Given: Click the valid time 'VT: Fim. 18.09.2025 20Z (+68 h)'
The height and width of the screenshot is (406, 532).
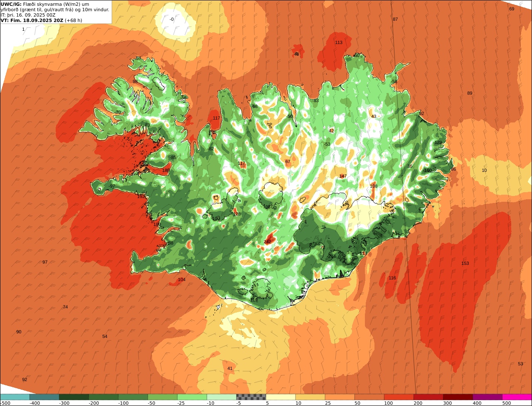Looking at the screenshot, I should pos(41,20).
